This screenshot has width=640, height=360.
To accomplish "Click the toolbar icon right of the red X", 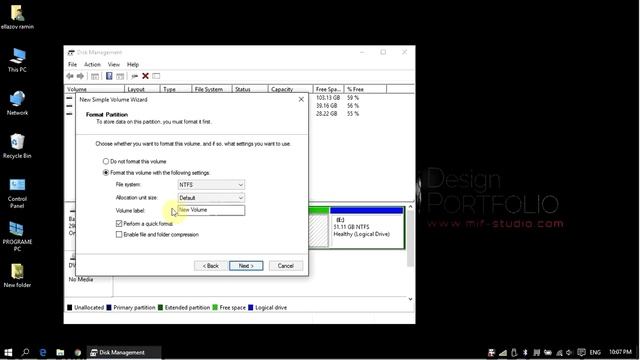I will [x=156, y=76].
